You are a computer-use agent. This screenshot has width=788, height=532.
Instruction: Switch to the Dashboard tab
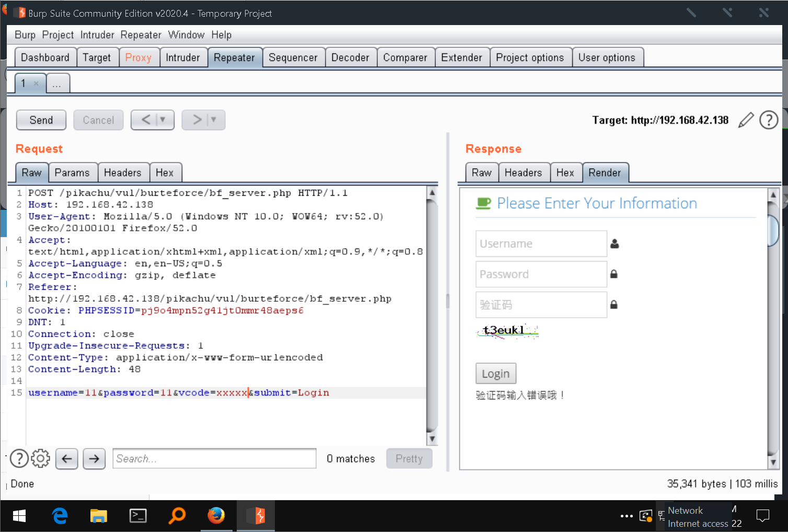click(x=45, y=57)
